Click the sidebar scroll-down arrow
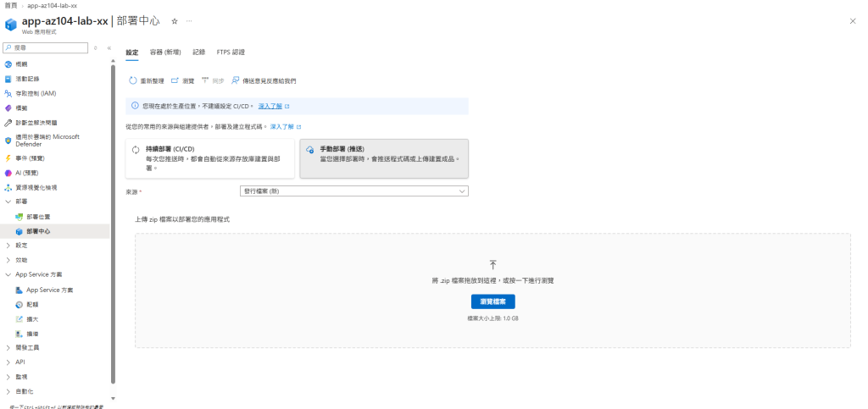The image size is (868, 409). 114,398
